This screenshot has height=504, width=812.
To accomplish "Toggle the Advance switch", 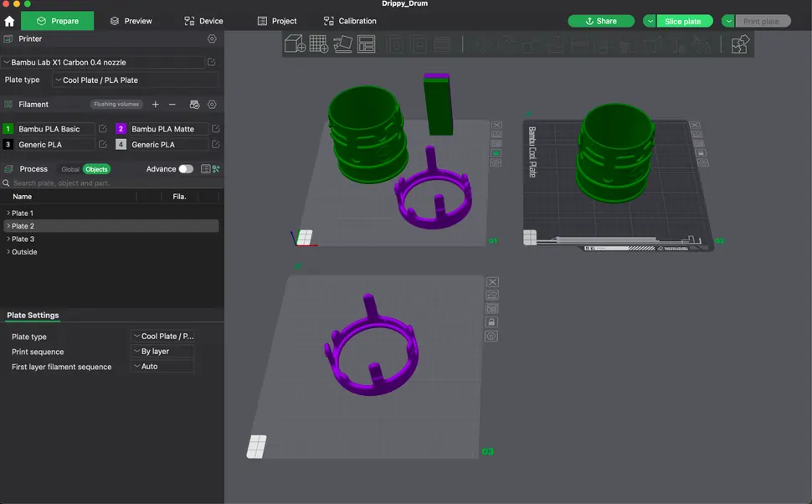I will (185, 169).
